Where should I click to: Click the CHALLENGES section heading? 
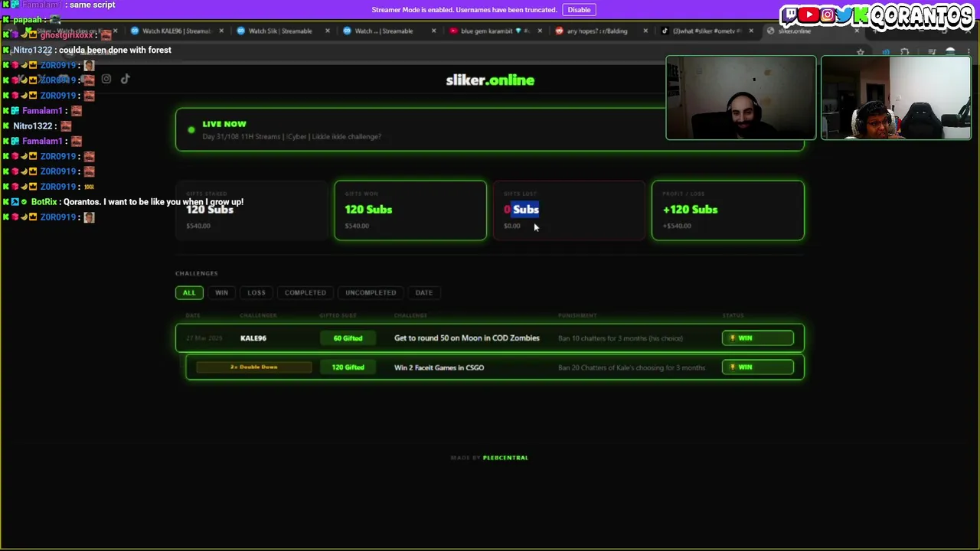coord(197,273)
